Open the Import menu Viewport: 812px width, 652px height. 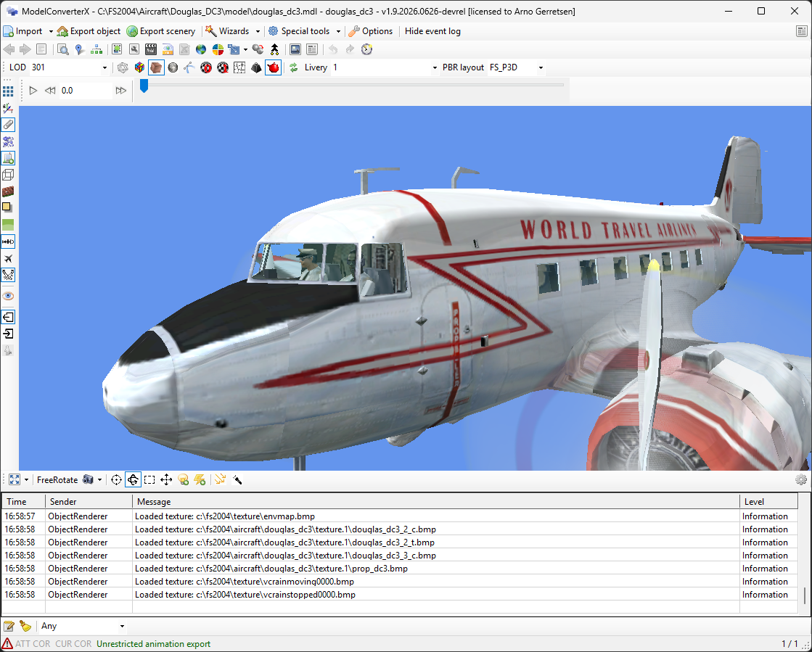[23, 32]
